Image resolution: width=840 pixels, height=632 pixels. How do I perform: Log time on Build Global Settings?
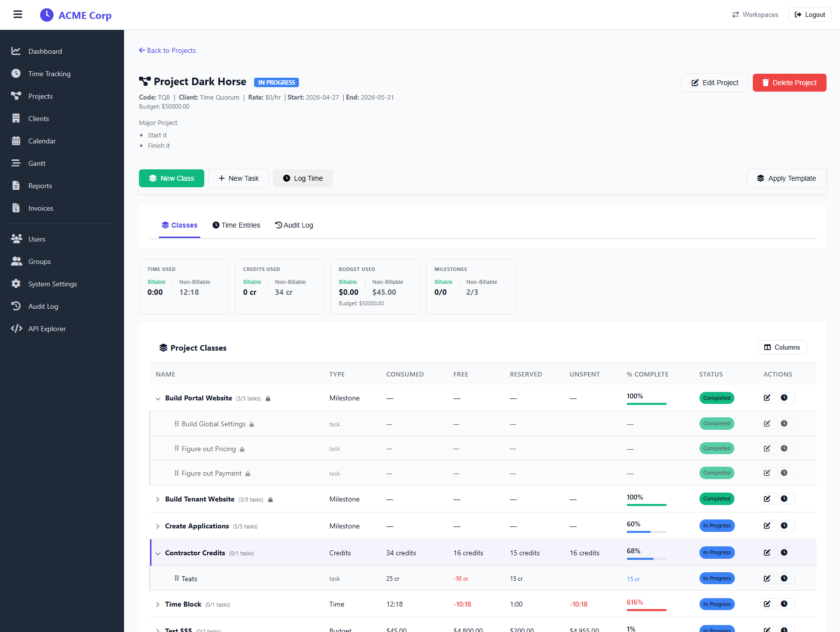[x=784, y=424]
